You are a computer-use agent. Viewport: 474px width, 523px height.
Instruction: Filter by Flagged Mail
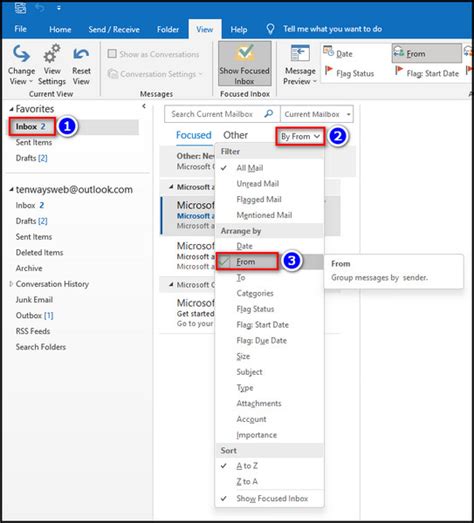[270, 199]
